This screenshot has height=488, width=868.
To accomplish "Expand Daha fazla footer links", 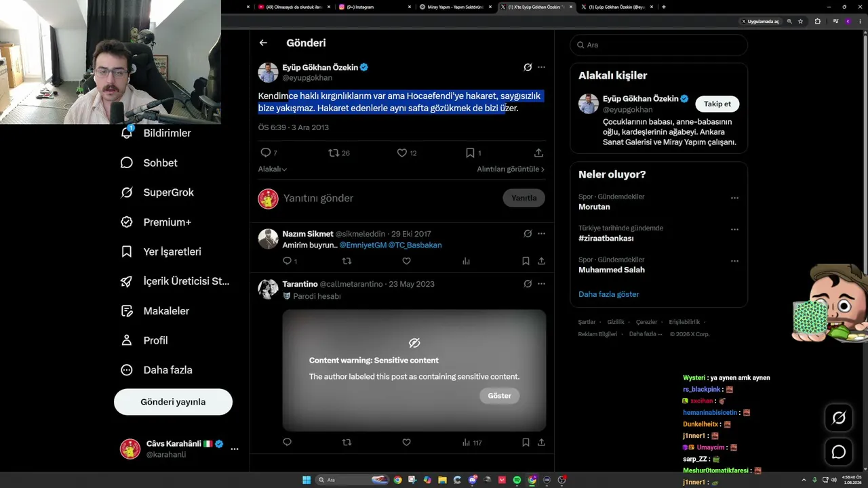I will click(x=645, y=334).
